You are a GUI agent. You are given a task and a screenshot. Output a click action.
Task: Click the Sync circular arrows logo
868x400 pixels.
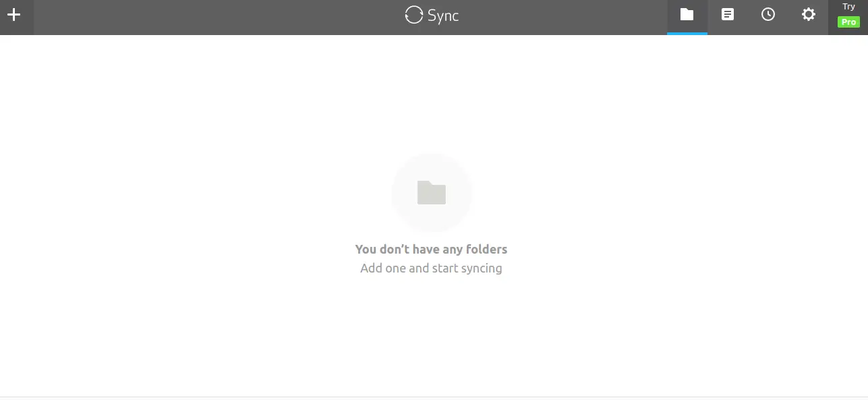[x=413, y=15]
